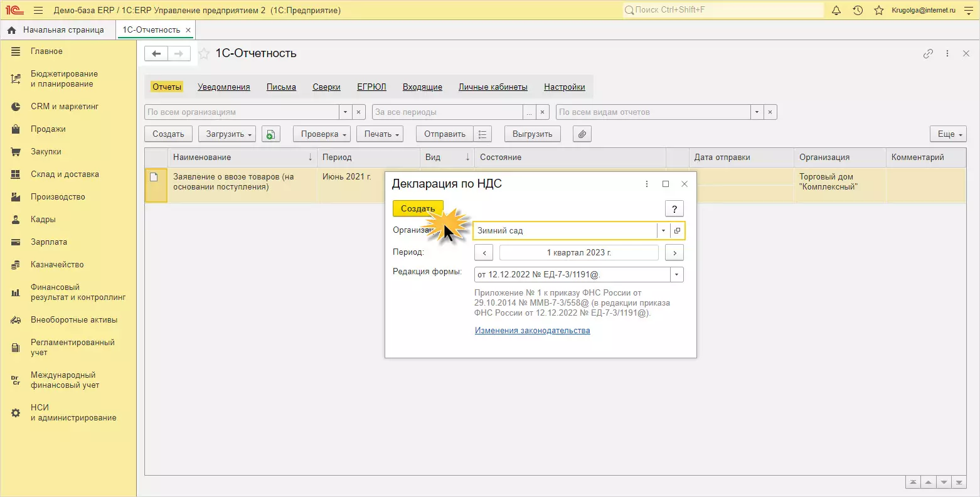980x497 pixels.
Task: Expand Организация dropdown in dialog
Action: pyautogui.click(x=664, y=231)
